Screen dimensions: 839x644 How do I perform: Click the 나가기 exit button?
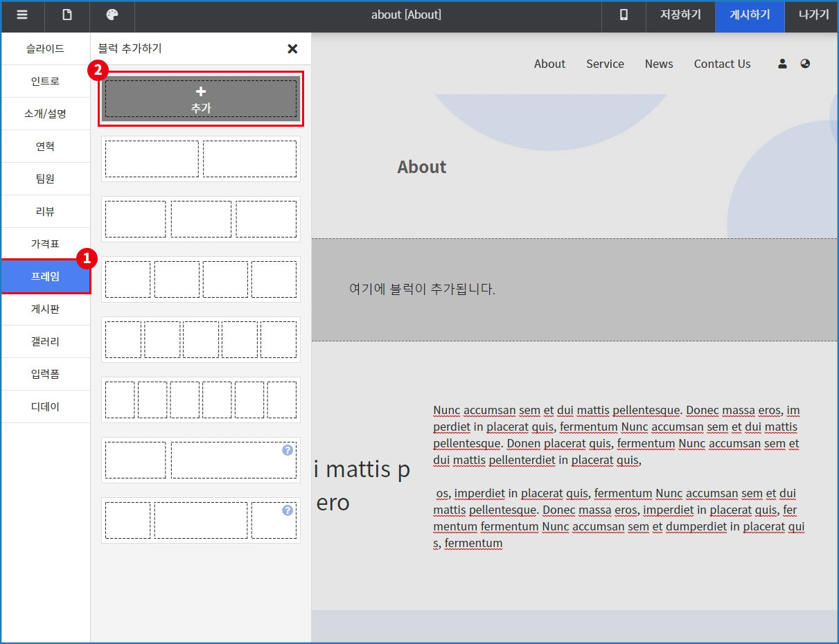(x=813, y=15)
